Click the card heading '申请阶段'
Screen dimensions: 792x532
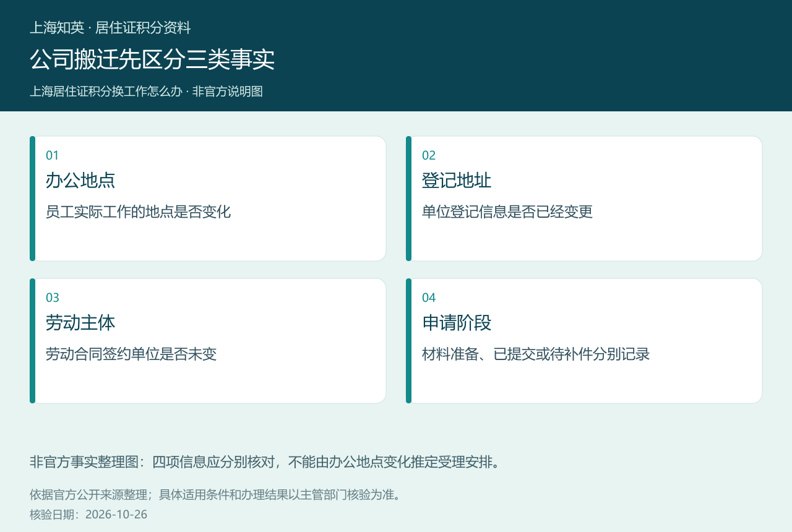pyautogui.click(x=457, y=323)
